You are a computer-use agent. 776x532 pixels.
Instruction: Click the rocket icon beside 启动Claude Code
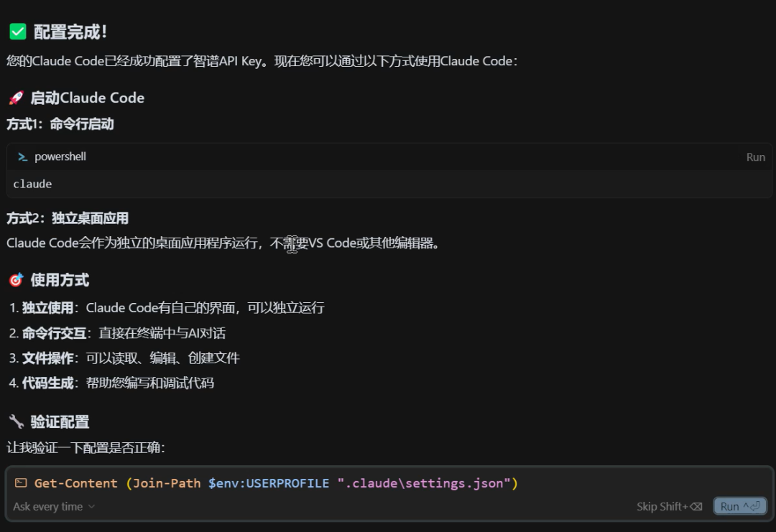coord(16,98)
